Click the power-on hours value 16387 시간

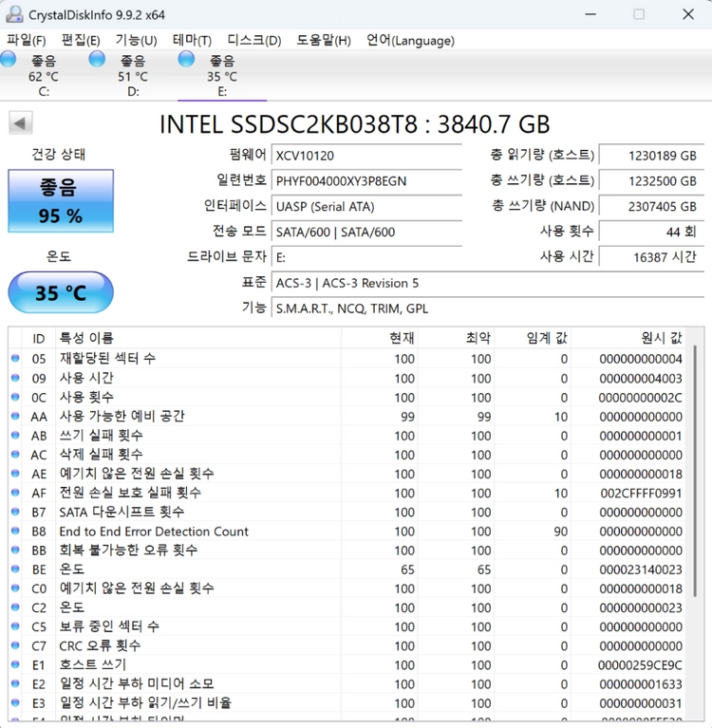tap(651, 257)
